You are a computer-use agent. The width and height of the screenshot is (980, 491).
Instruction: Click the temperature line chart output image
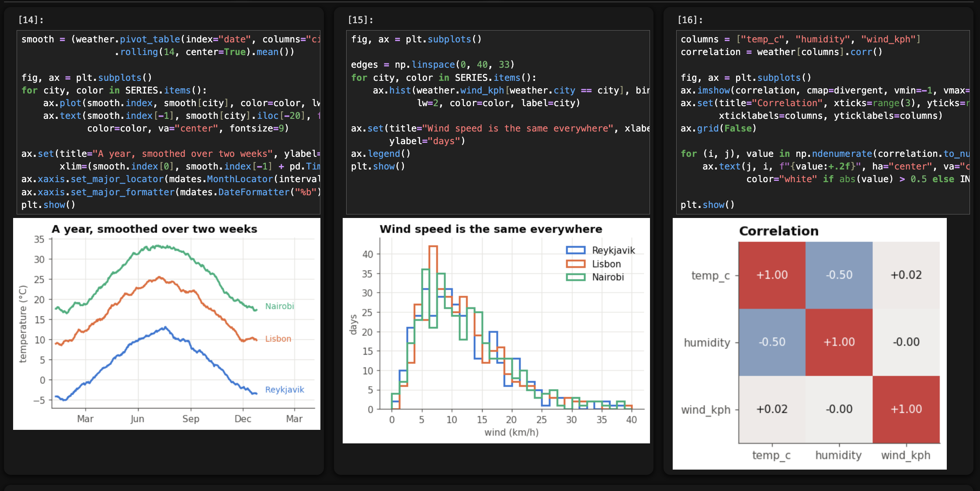pos(167,324)
